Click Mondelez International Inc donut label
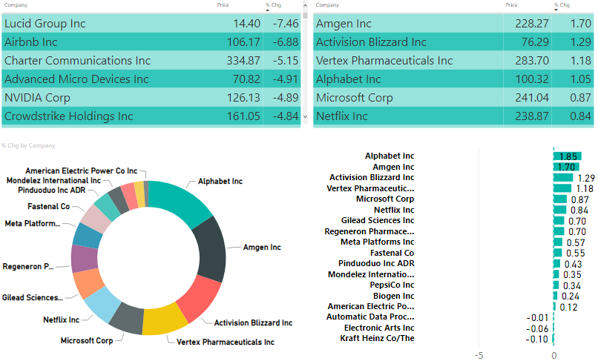 click(53, 181)
